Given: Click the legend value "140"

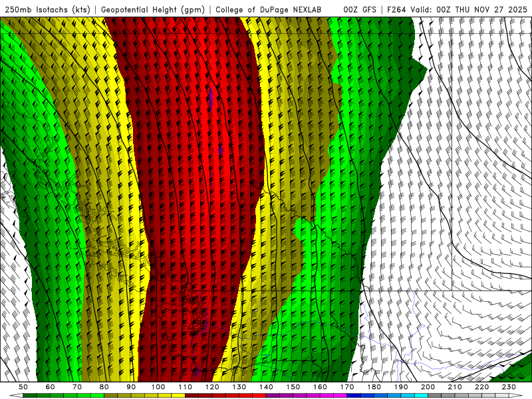Looking at the screenshot, I should click(x=266, y=387).
